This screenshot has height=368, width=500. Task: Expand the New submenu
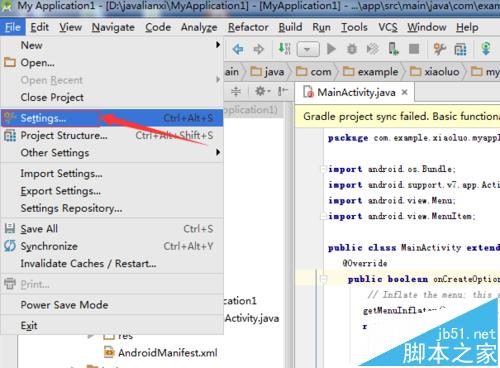point(112,45)
